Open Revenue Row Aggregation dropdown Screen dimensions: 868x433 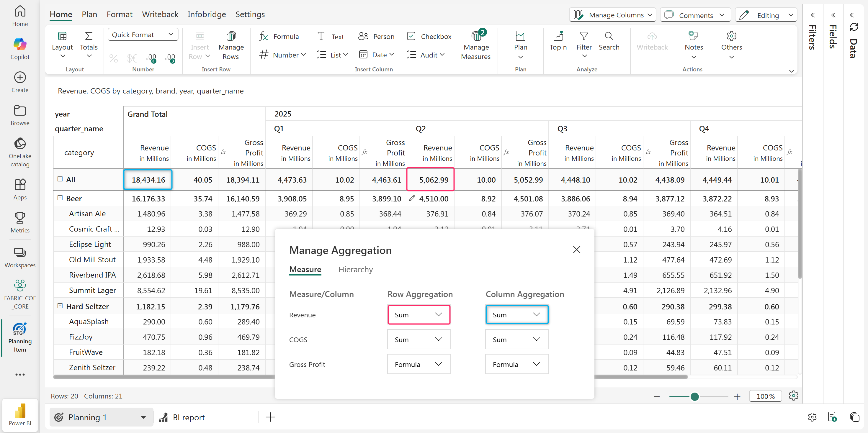(419, 314)
